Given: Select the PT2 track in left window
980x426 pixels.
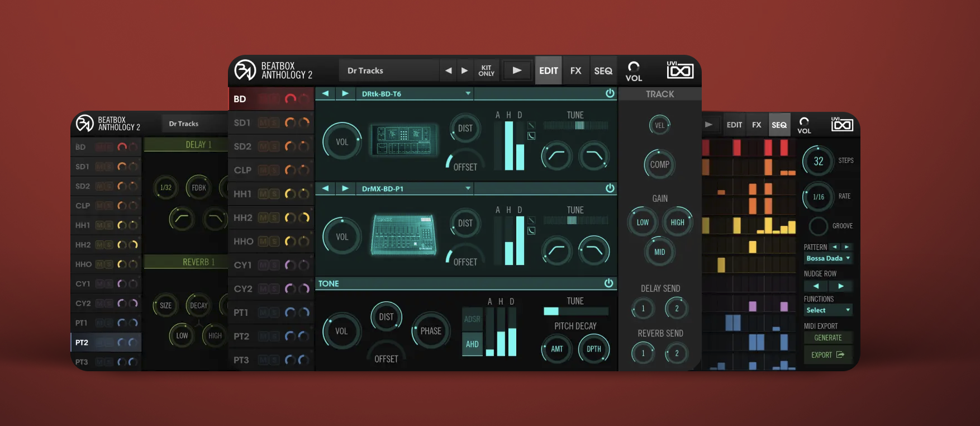Looking at the screenshot, I should pyautogui.click(x=106, y=342).
